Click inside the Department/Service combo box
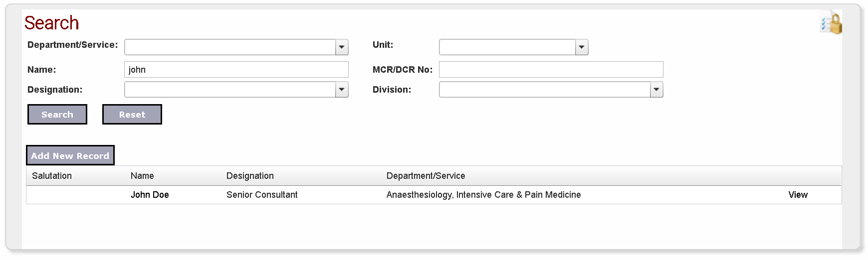The height and width of the screenshot is (260, 868). [230, 47]
